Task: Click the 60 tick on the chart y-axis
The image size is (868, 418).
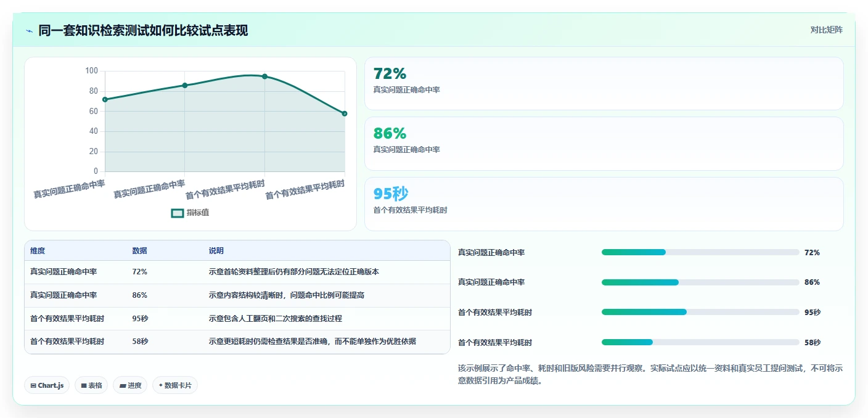Action: point(94,111)
